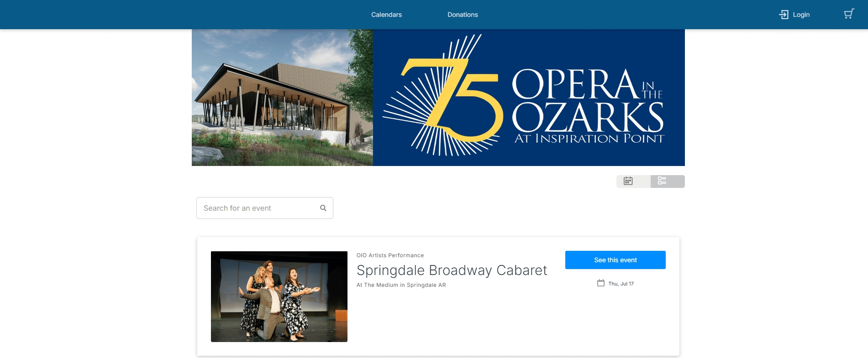This screenshot has width=868, height=358.
Task: Click the magnifying glass search icon
Action: tap(323, 208)
